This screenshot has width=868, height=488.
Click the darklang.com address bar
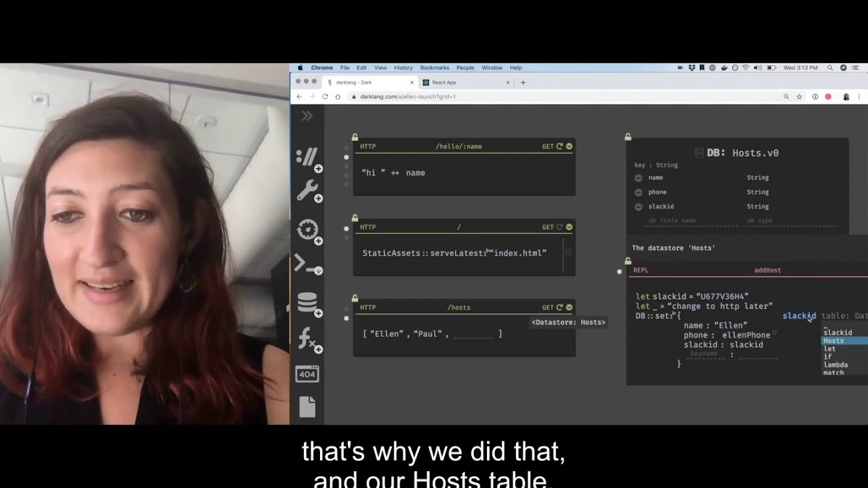pyautogui.click(x=576, y=97)
